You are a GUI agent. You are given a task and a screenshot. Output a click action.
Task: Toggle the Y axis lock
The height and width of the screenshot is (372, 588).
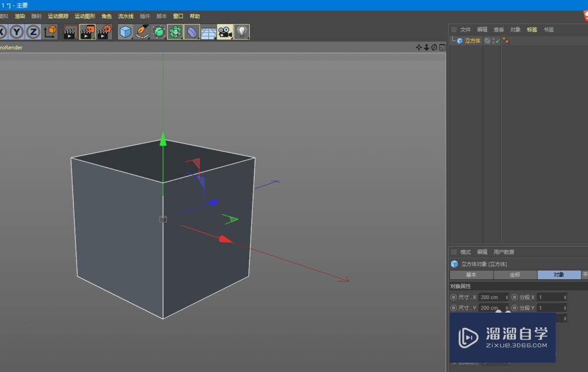tap(16, 32)
